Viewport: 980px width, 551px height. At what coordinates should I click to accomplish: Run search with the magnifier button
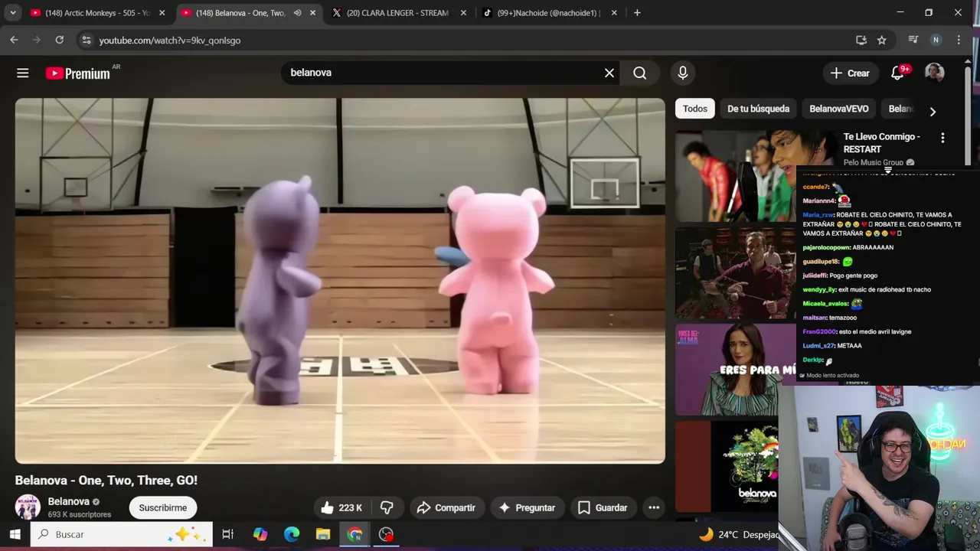[640, 73]
